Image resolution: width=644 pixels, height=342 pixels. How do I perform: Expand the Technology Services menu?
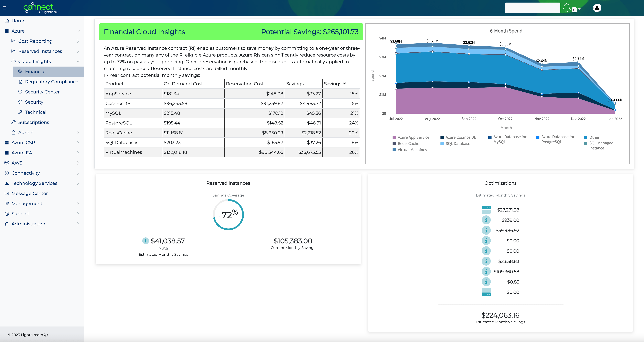tap(34, 183)
